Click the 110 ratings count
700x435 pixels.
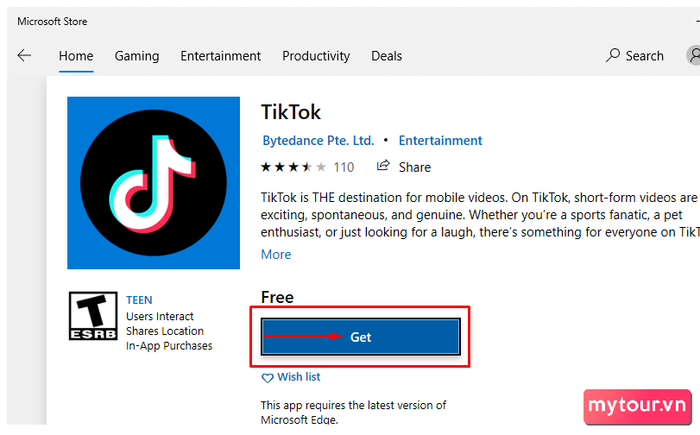click(344, 167)
